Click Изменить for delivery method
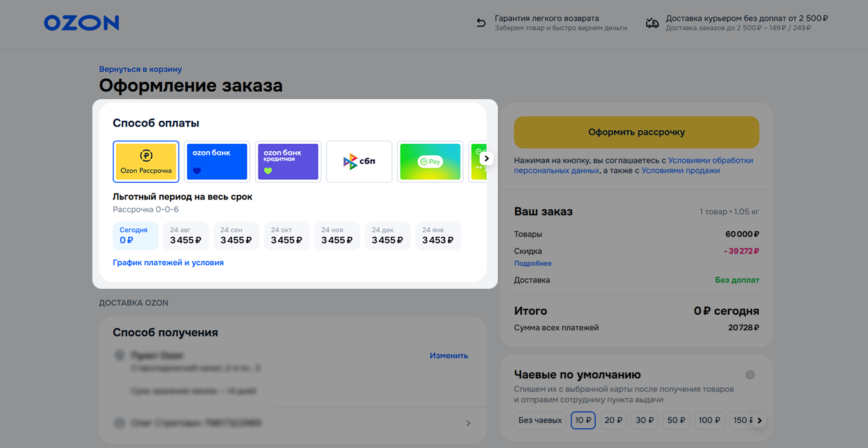The image size is (868, 448). (449, 356)
